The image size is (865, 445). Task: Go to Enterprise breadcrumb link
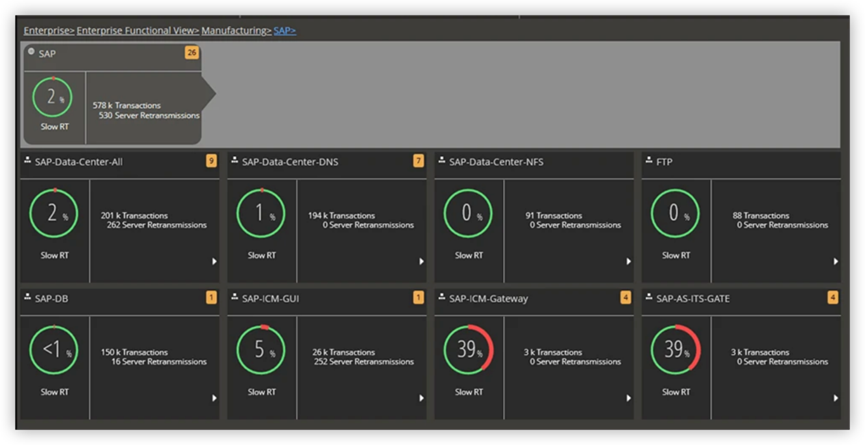(48, 31)
